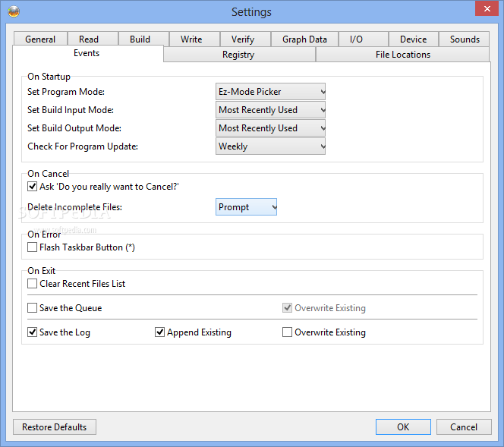Open the Sounds tab
Image resolution: width=504 pixels, height=447 pixels.
[x=465, y=39]
